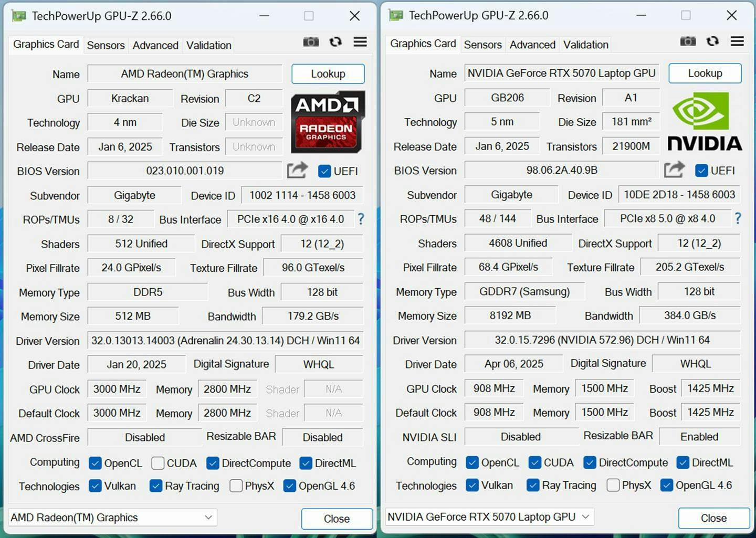Switch to Validation tab in AMD window
The width and height of the screenshot is (756, 538).
click(208, 45)
